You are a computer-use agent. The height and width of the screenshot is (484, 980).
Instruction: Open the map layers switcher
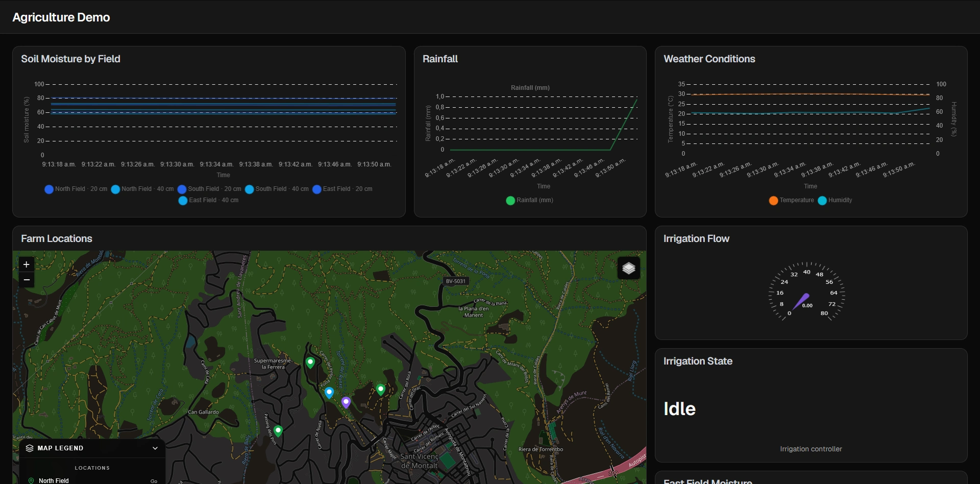[629, 268]
